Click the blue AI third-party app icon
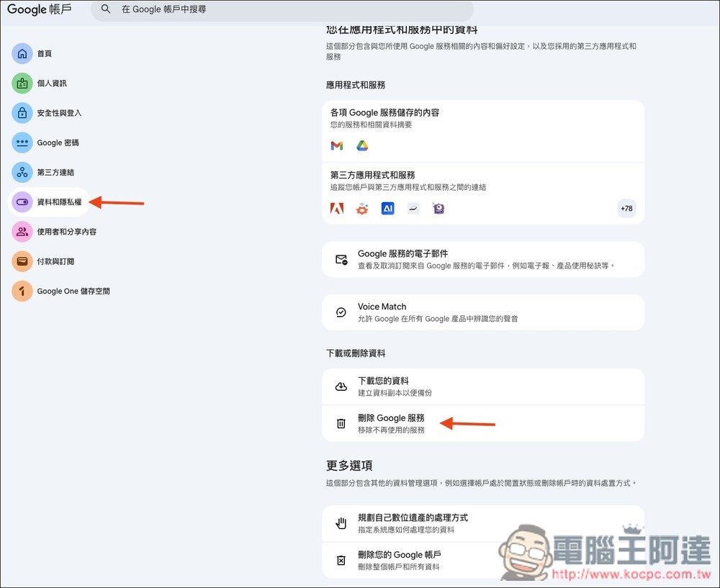Screen dimensions: 720x588 (388, 209)
